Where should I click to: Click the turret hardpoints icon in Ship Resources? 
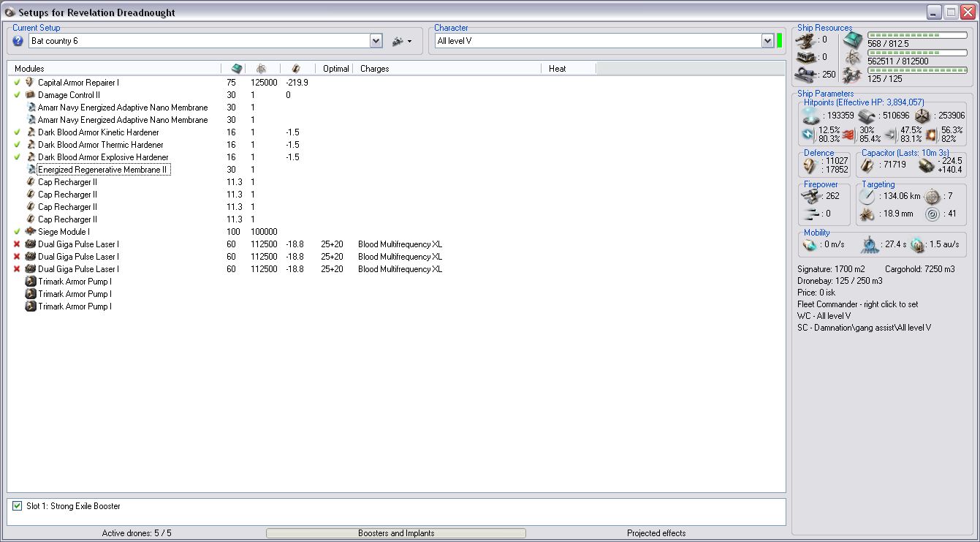click(x=807, y=39)
